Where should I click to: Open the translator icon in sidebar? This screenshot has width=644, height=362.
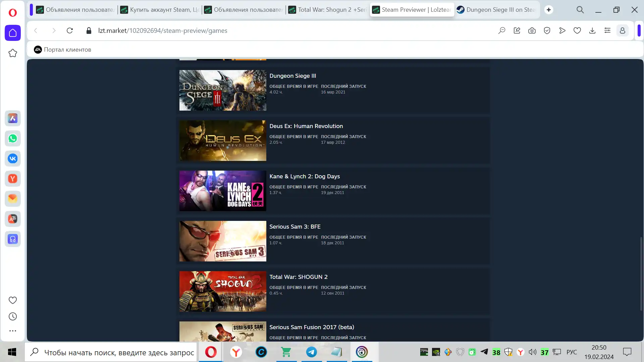click(x=13, y=219)
